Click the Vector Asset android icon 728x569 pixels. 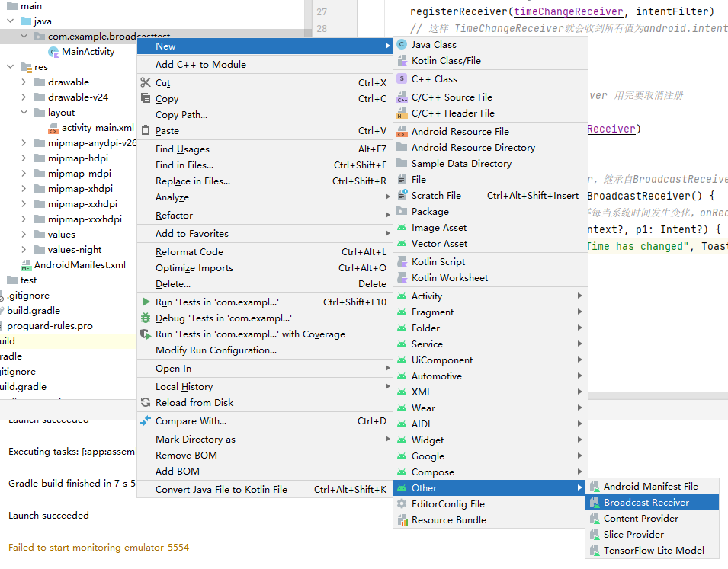(x=402, y=244)
